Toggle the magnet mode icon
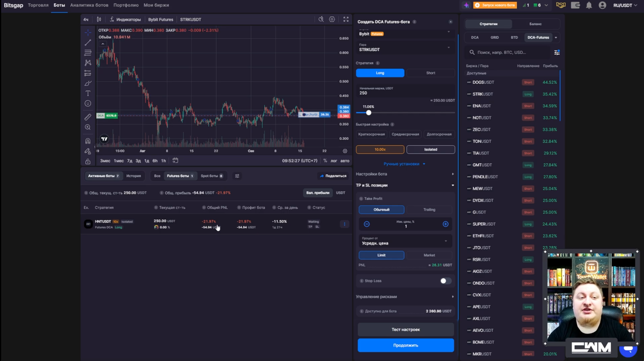The width and height of the screenshot is (644, 361). coord(87,141)
